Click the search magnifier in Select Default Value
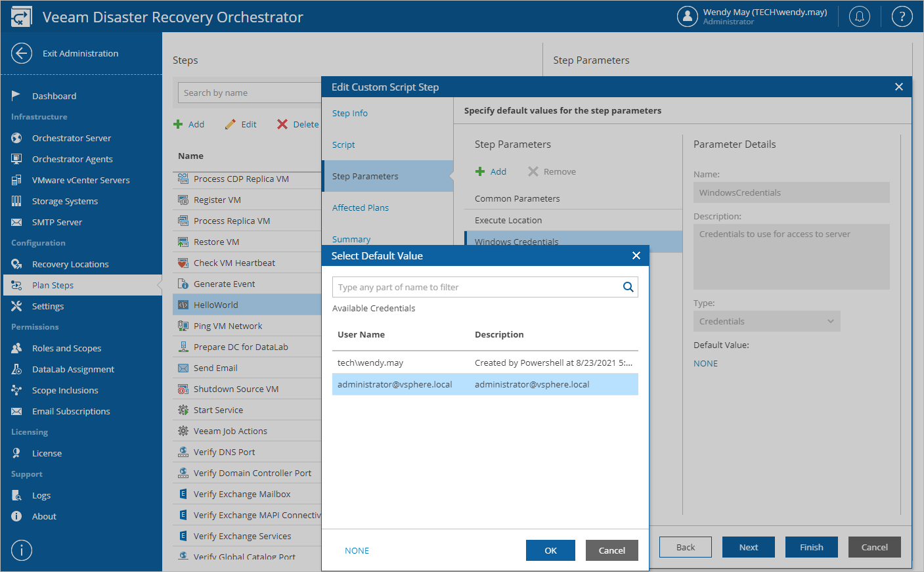This screenshot has height=572, width=924. [x=628, y=287]
